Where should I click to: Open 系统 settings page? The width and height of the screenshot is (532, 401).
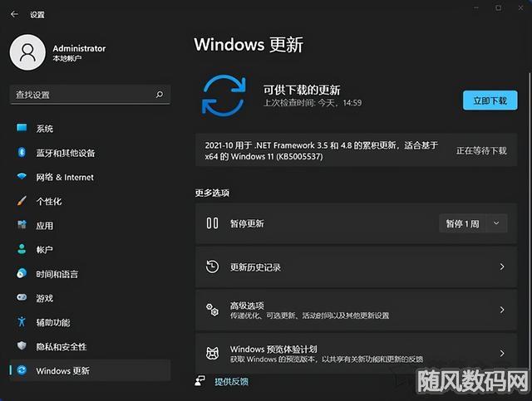(91, 128)
